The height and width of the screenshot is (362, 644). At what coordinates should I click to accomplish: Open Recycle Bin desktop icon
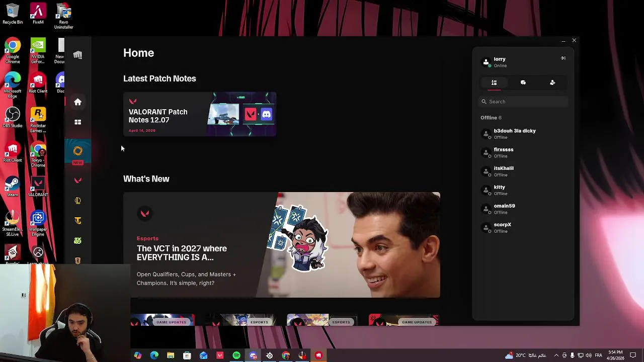coord(13,14)
